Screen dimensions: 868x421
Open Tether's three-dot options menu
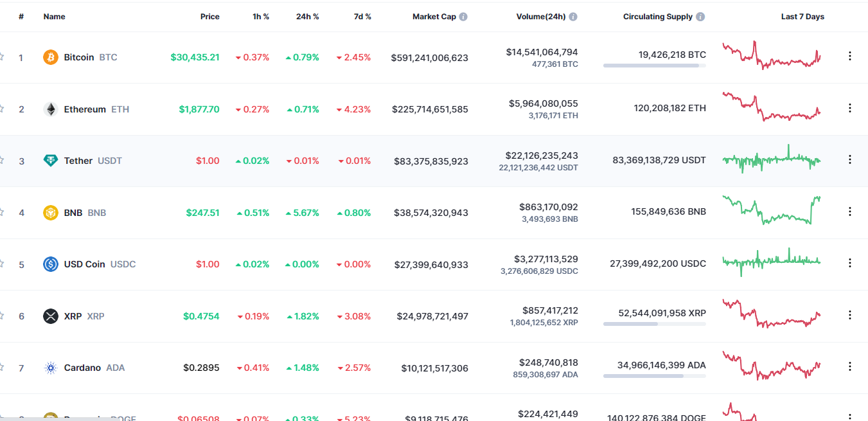coord(850,161)
